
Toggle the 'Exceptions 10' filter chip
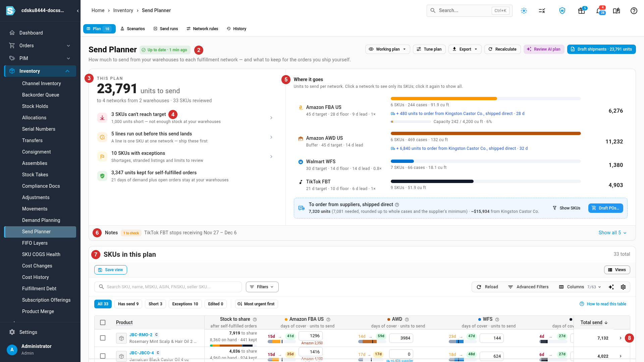pyautogui.click(x=185, y=304)
